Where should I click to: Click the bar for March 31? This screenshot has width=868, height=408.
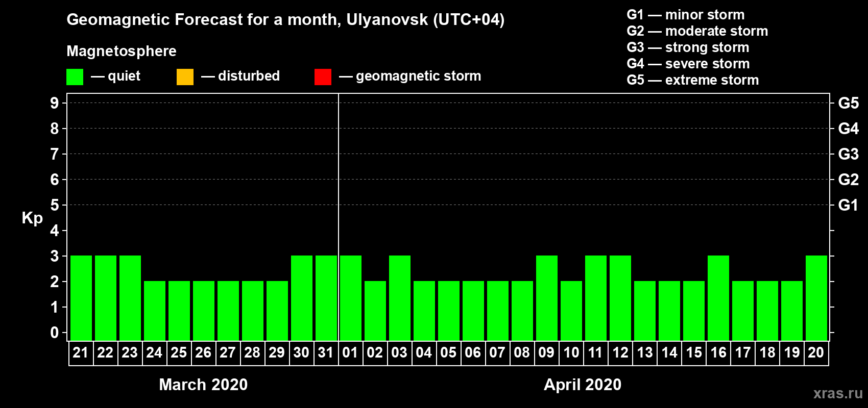[x=326, y=298]
